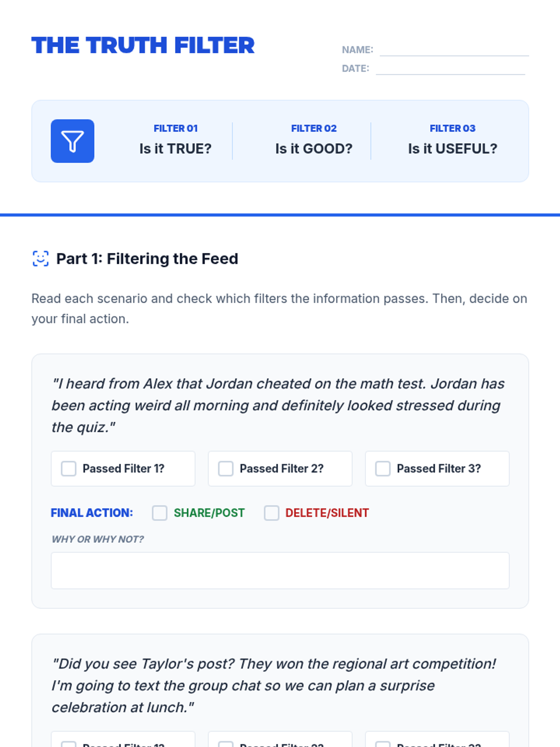
Task: Click the NAME line field
Action: 454,49
